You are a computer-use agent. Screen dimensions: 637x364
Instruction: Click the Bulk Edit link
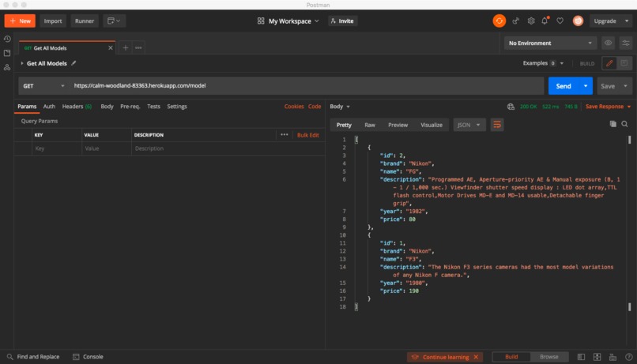pos(308,135)
